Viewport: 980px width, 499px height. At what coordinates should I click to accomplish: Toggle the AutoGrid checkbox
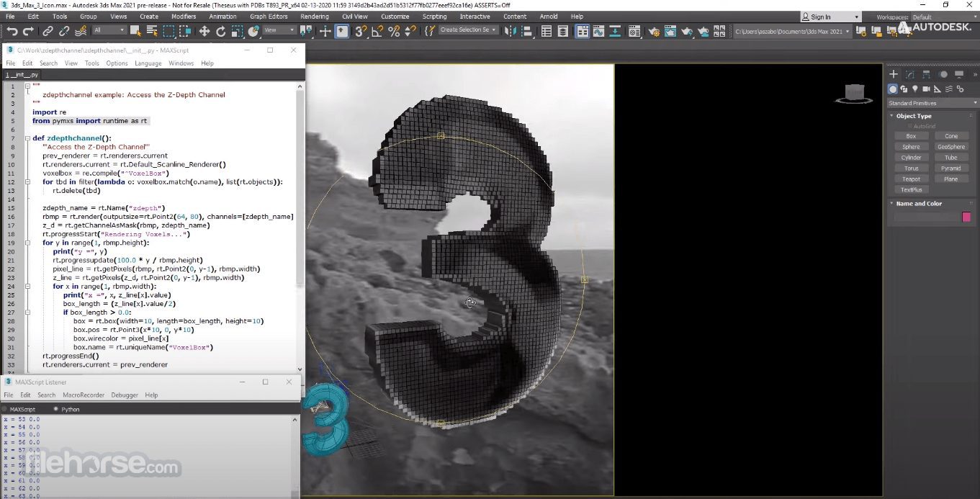coord(909,126)
